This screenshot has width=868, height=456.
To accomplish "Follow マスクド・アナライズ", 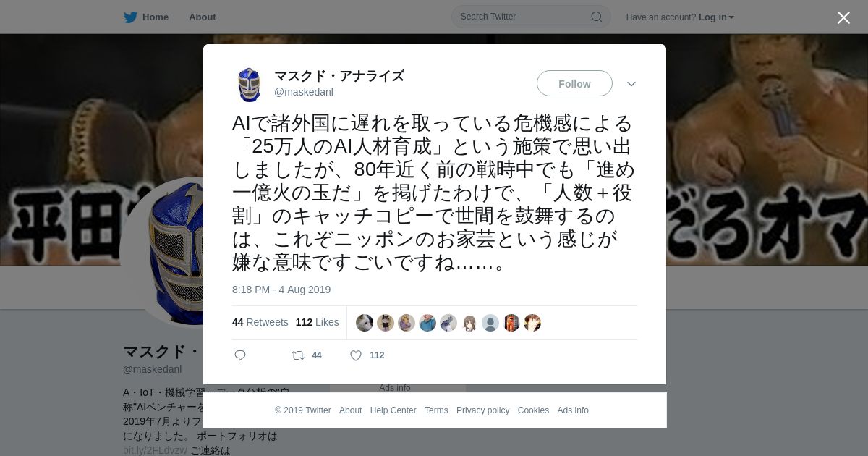I will [574, 83].
